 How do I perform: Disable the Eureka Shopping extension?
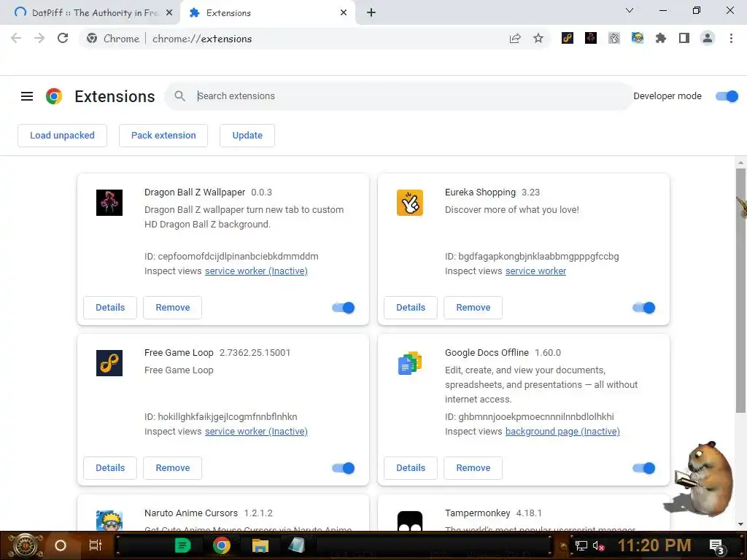coord(644,308)
